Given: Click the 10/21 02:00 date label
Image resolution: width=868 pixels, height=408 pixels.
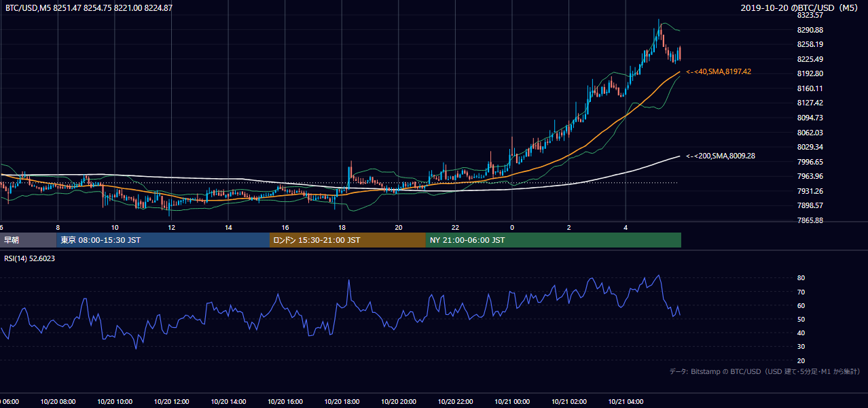Looking at the screenshot, I should pyautogui.click(x=568, y=402).
